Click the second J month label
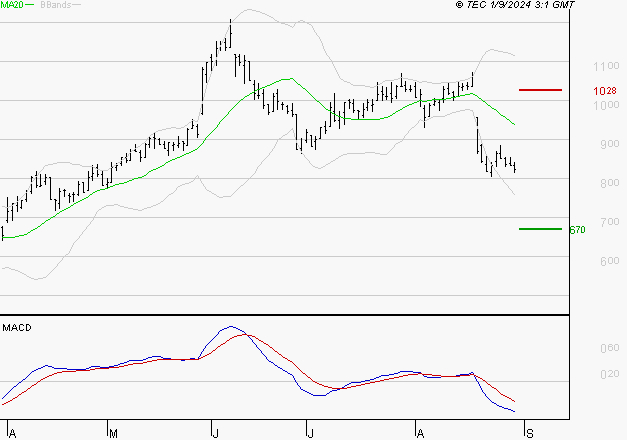The image size is (627, 440). [310, 434]
